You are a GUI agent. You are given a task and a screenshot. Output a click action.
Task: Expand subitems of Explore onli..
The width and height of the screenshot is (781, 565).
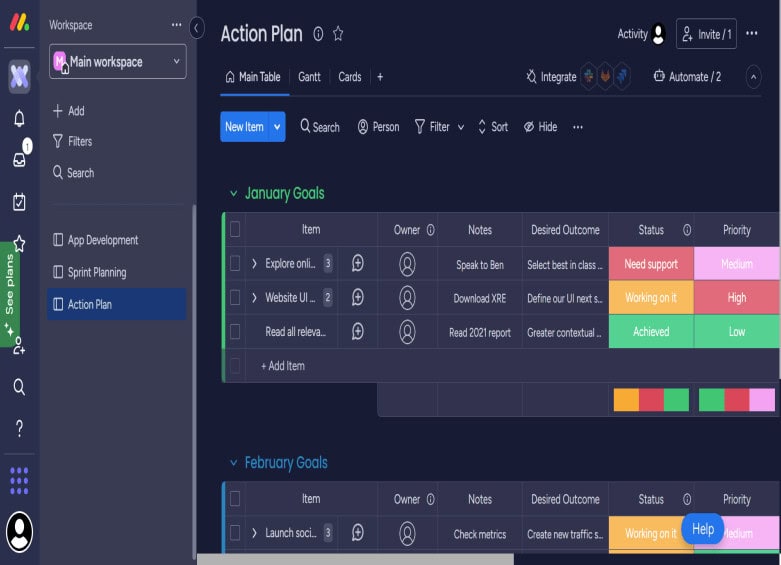254,264
